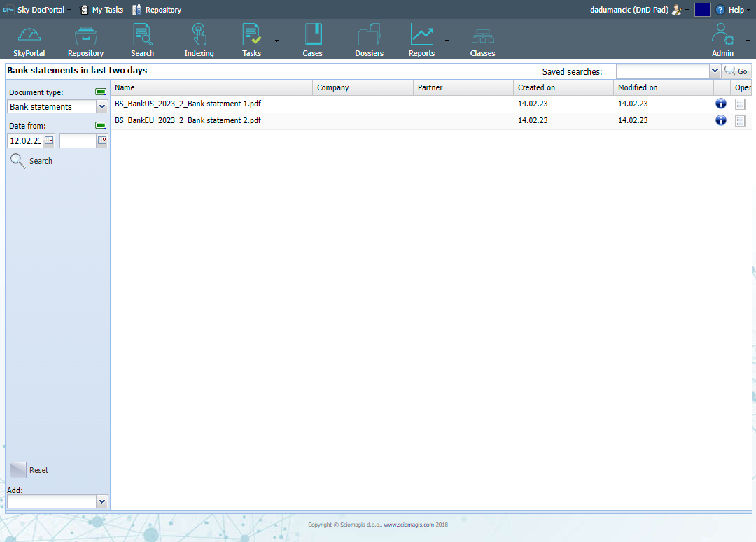This screenshot has width=756, height=542.
Task: Open BS_BankUS_2023_2_Bank statement 1.pdf
Action: pyautogui.click(x=188, y=104)
